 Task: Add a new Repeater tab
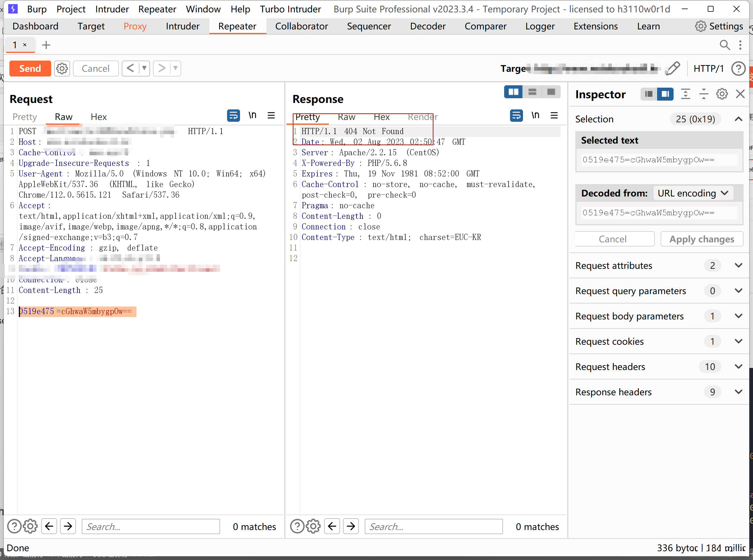pos(46,45)
